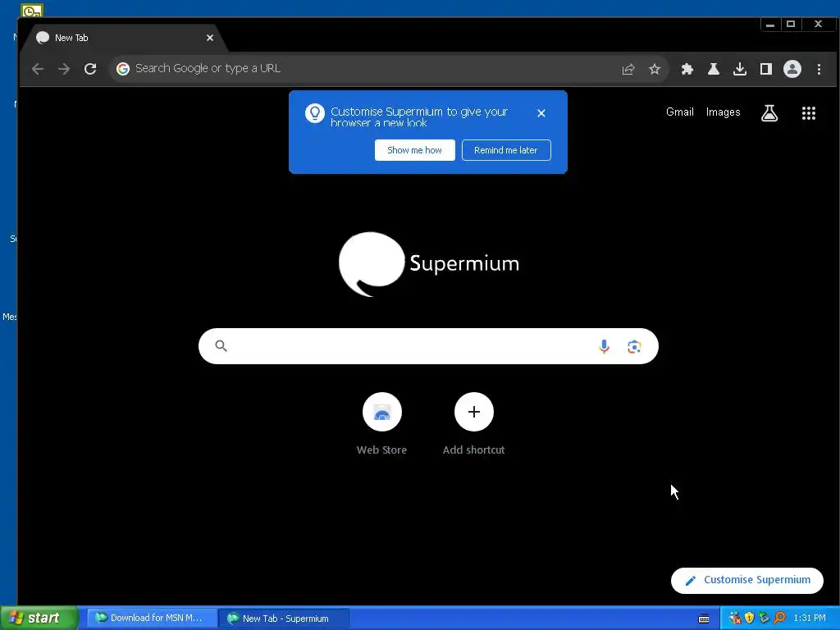Image resolution: width=840 pixels, height=630 pixels.
Task: Click the magnifier icon in search box
Action: tap(221, 346)
